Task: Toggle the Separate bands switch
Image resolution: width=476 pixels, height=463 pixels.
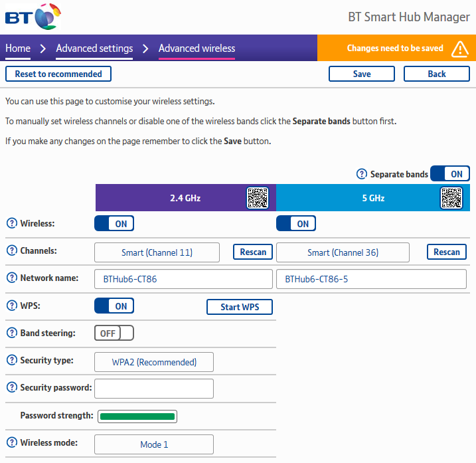Action: [450, 173]
